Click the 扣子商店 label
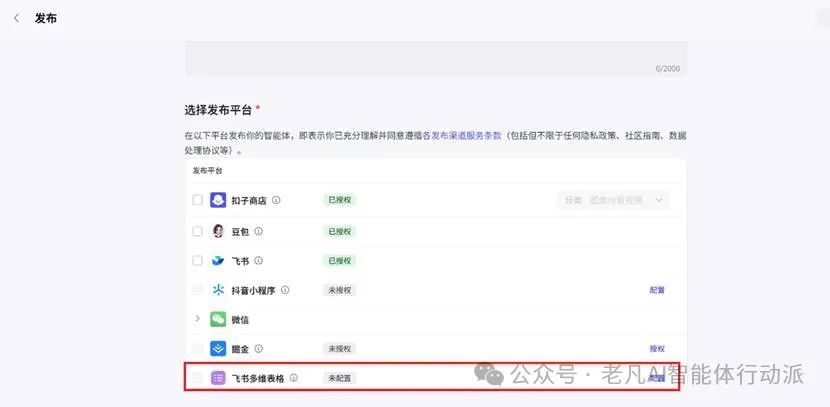830x407 pixels. (249, 201)
